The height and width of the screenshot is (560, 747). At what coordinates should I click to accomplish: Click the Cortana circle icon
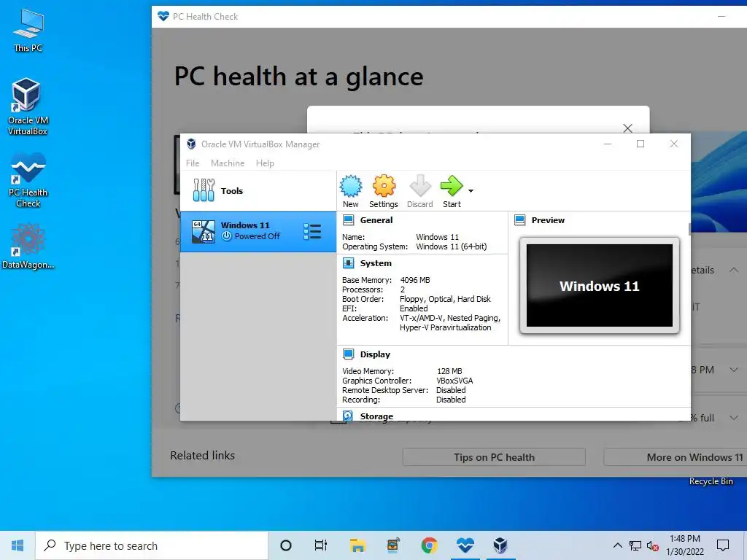pos(286,545)
